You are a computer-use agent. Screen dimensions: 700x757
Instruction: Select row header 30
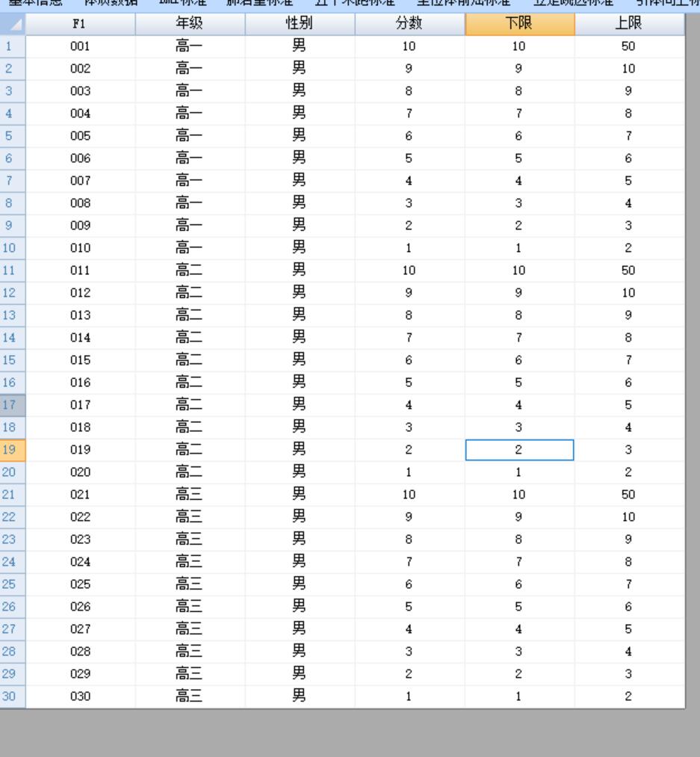point(13,696)
